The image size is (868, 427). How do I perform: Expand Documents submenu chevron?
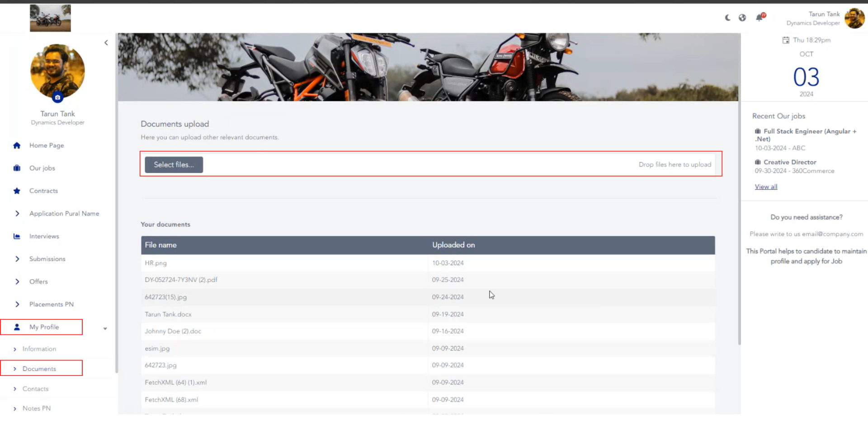click(15, 369)
